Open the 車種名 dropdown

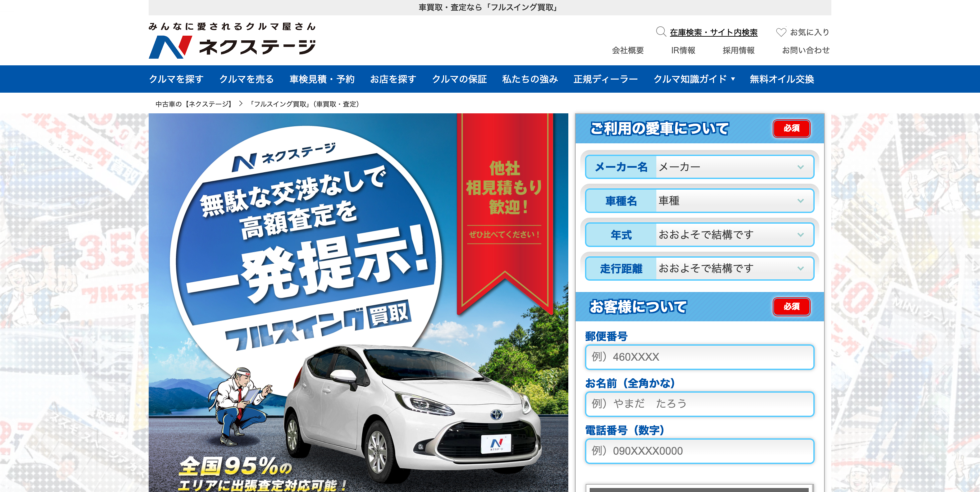click(x=700, y=201)
